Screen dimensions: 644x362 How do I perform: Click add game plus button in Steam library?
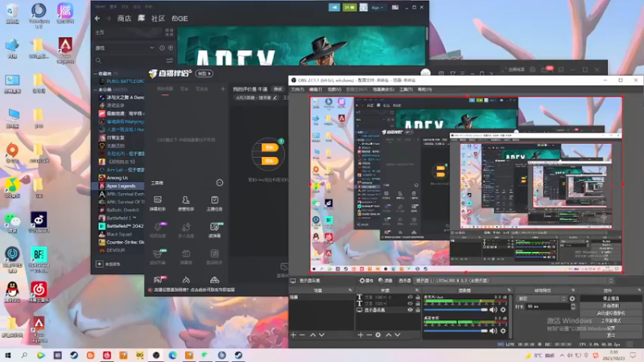coord(99,264)
